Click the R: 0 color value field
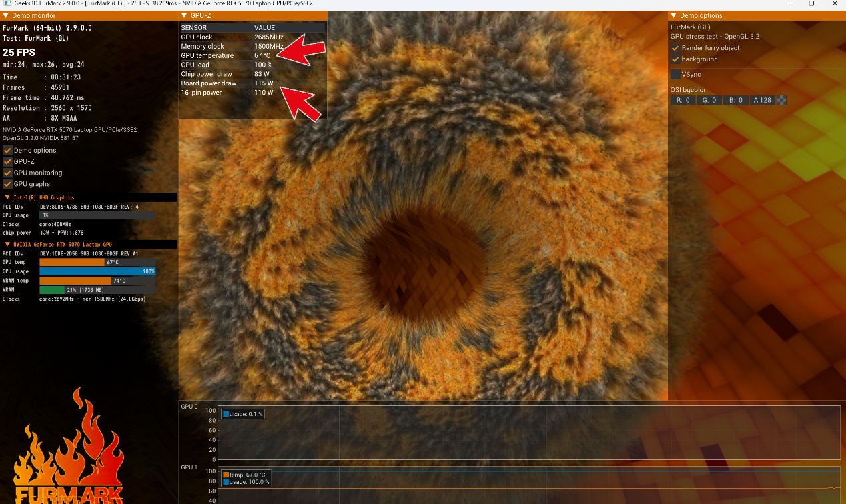This screenshot has width=846, height=504. click(x=683, y=100)
